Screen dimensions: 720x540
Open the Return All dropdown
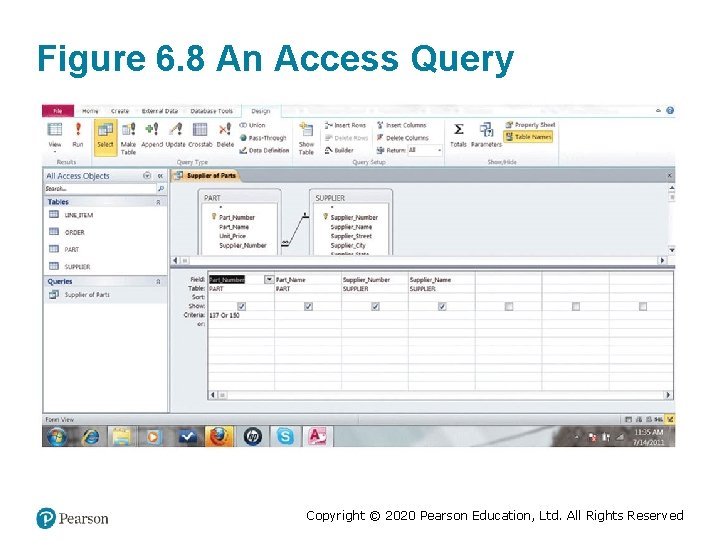(439, 150)
